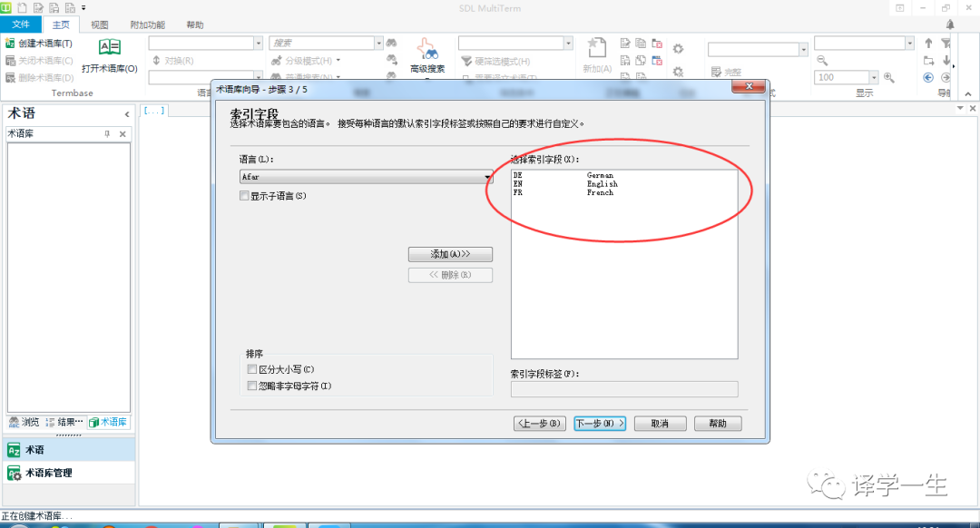This screenshot has height=528, width=980.
Task: Click the Next step (下一步) button
Action: (x=600, y=424)
